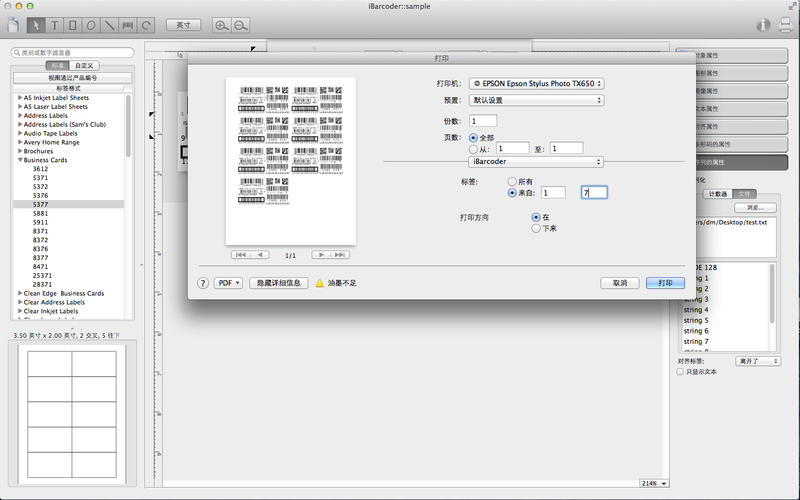The height and width of the screenshot is (500, 800).
Task: Open the 对齐标签 dropdown
Action: pyautogui.click(x=758, y=361)
